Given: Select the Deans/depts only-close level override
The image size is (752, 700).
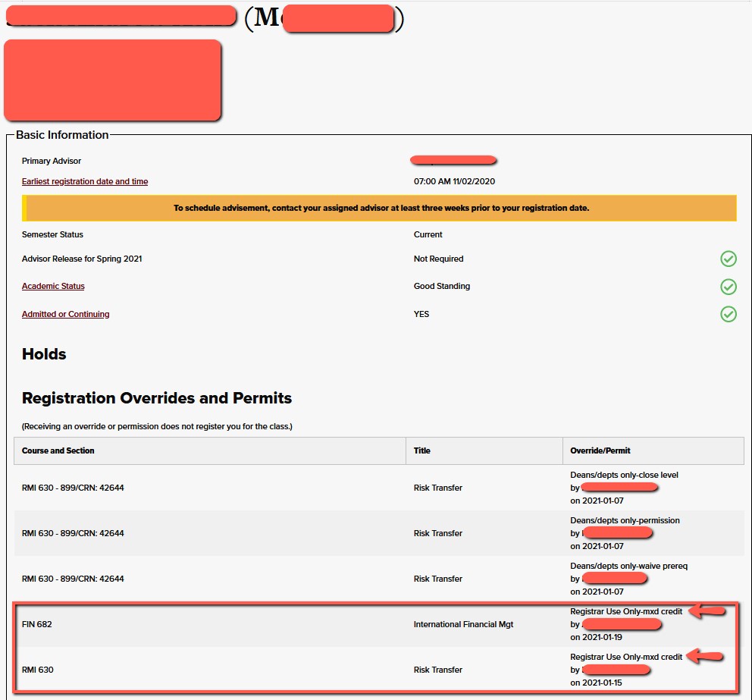Looking at the screenshot, I should tap(624, 475).
